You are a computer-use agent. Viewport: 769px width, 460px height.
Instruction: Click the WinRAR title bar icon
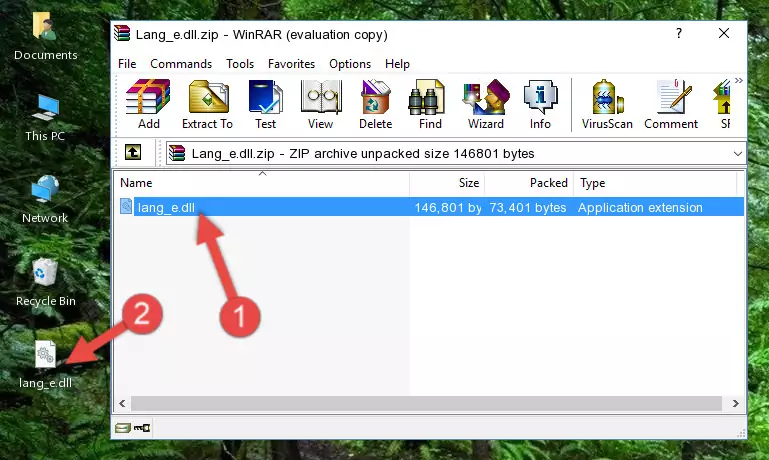(x=122, y=33)
